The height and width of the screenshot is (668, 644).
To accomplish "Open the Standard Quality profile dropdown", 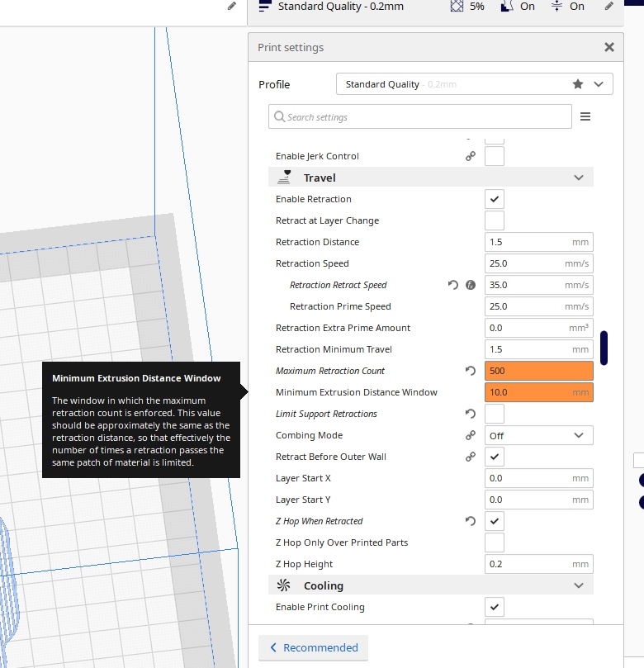I will click(474, 84).
